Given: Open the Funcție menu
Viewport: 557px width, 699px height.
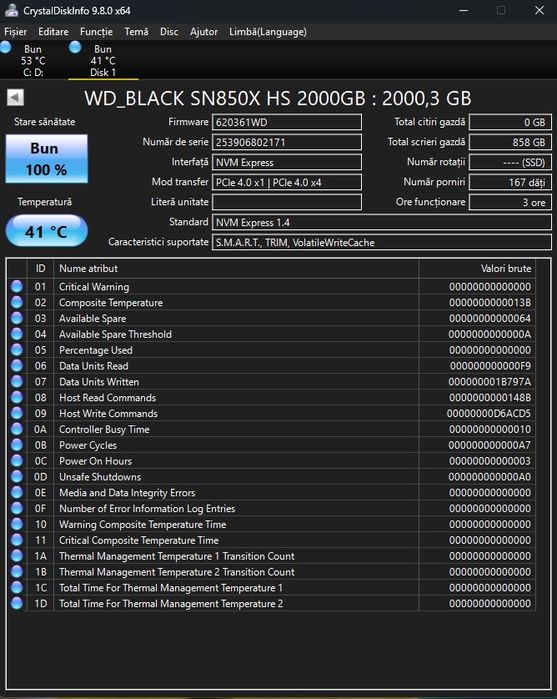Looking at the screenshot, I should point(96,32).
